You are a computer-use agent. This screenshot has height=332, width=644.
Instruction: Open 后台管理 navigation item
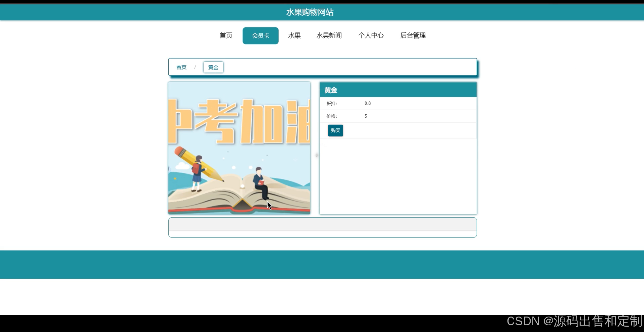click(413, 36)
